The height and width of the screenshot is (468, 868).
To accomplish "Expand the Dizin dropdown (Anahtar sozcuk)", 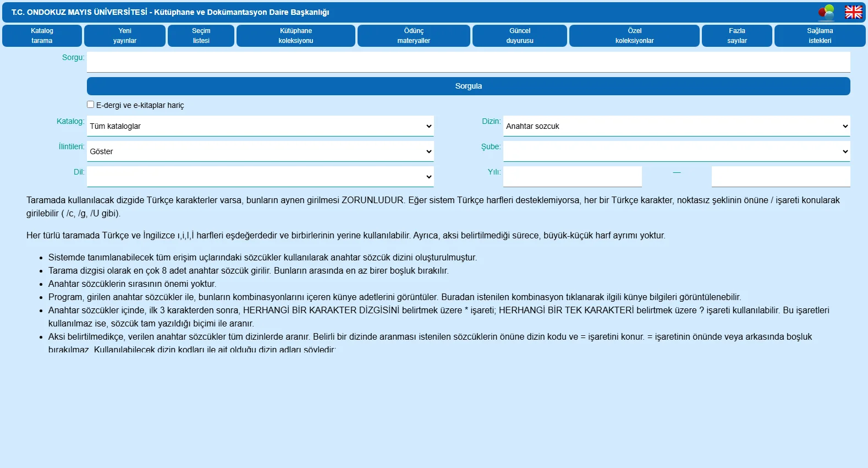I will tap(677, 126).
